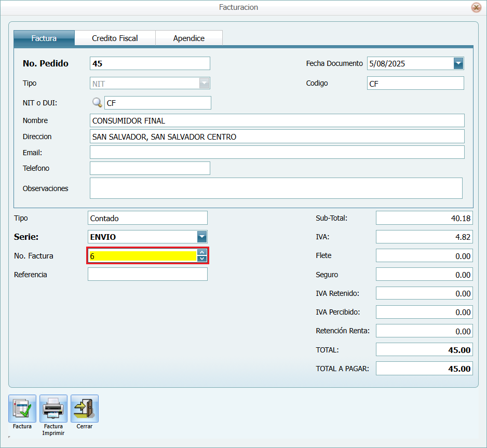Click the Factura save icon
The height and width of the screenshot is (448, 487).
(22, 409)
